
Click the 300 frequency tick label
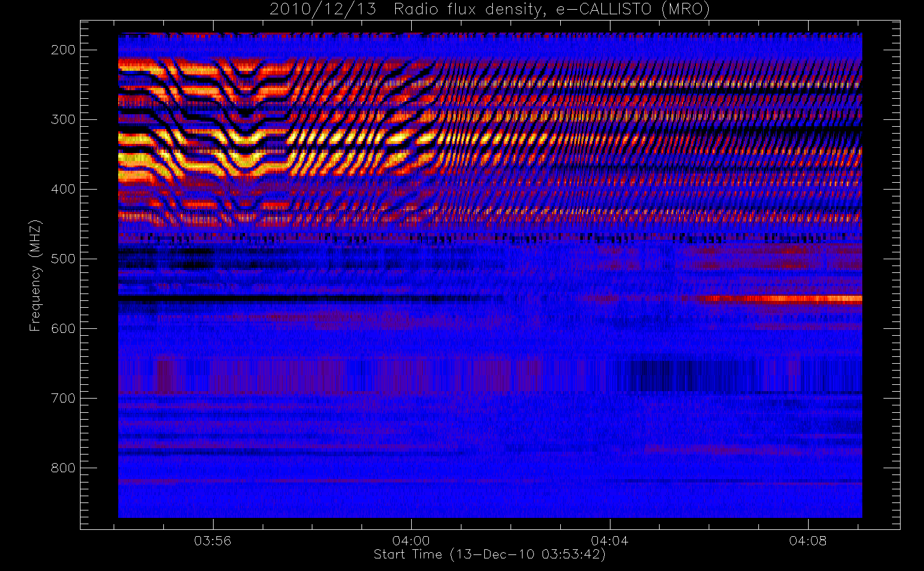(63, 119)
